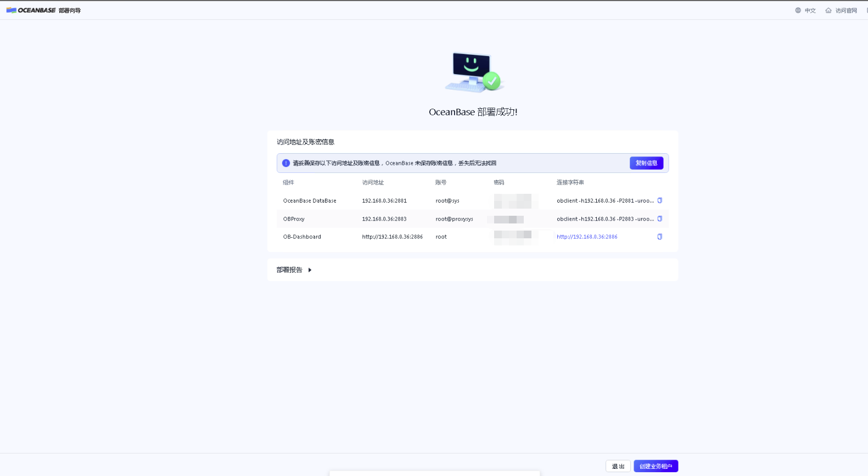Image resolution: width=868 pixels, height=476 pixels.
Task: Click account root@proxysys
Action: (454, 219)
